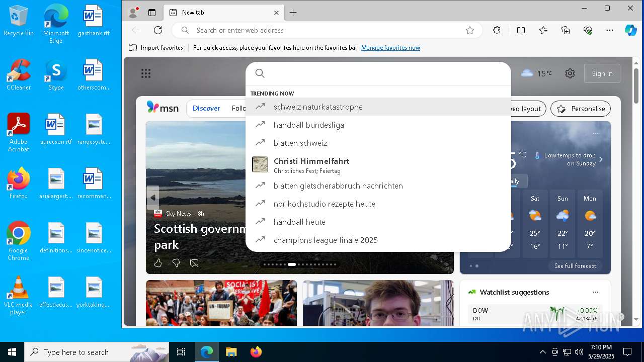Open the DOW watchlist entry
The image size is (644, 362).
(x=535, y=314)
